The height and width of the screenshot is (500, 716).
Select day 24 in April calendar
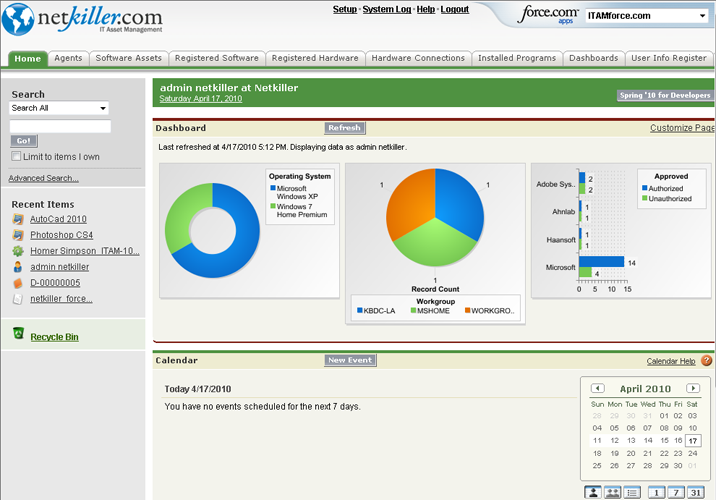pos(693,453)
